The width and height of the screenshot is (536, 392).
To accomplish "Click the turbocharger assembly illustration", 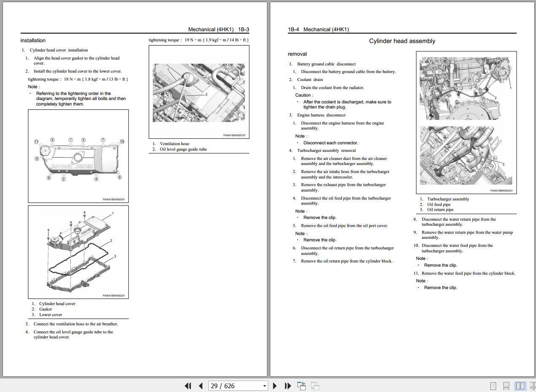I will coord(466,122).
